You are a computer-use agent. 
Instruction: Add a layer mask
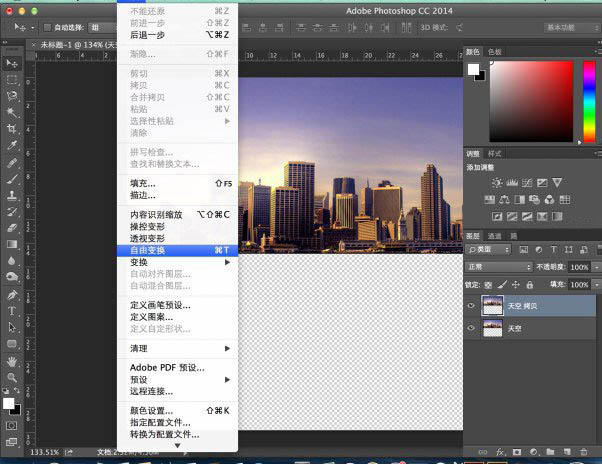517,452
